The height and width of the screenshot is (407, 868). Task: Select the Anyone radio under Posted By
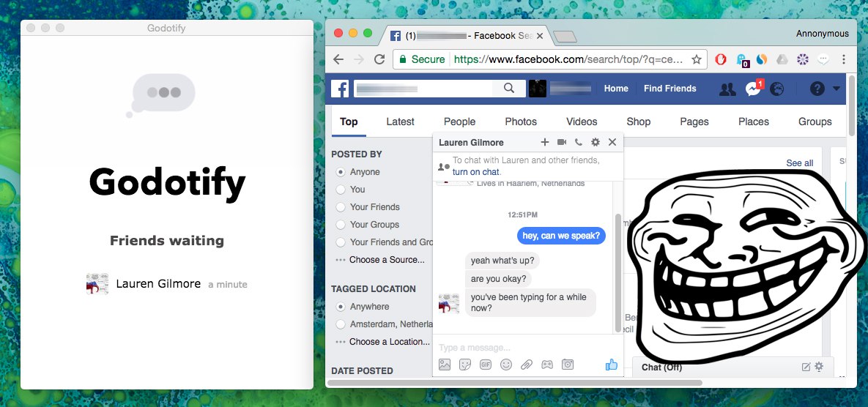pyautogui.click(x=341, y=172)
